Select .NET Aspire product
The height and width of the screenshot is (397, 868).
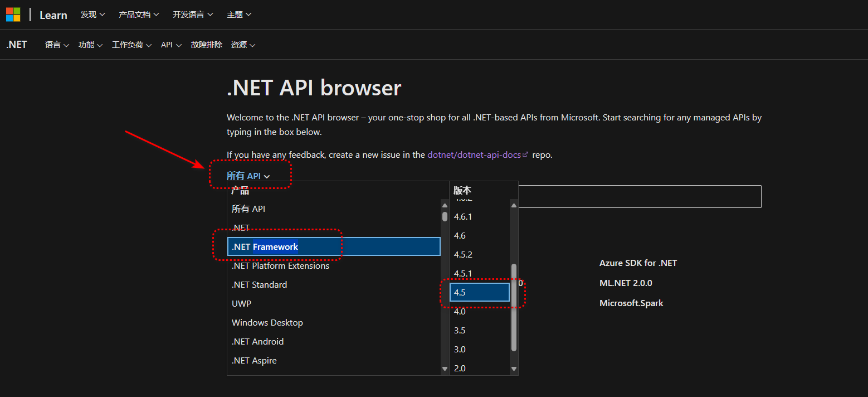[x=334, y=361]
